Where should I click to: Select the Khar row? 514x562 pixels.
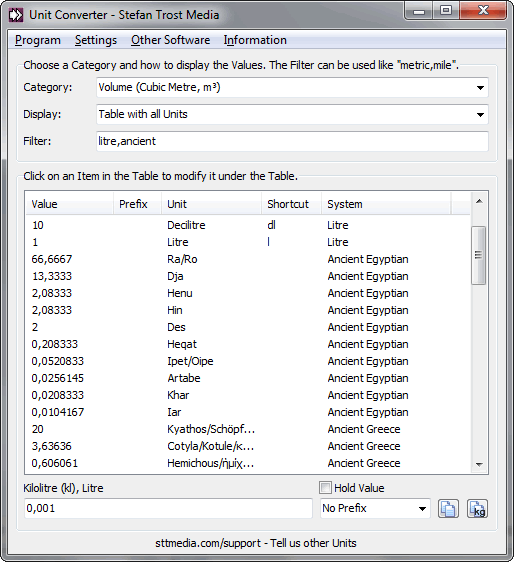click(x=248, y=395)
